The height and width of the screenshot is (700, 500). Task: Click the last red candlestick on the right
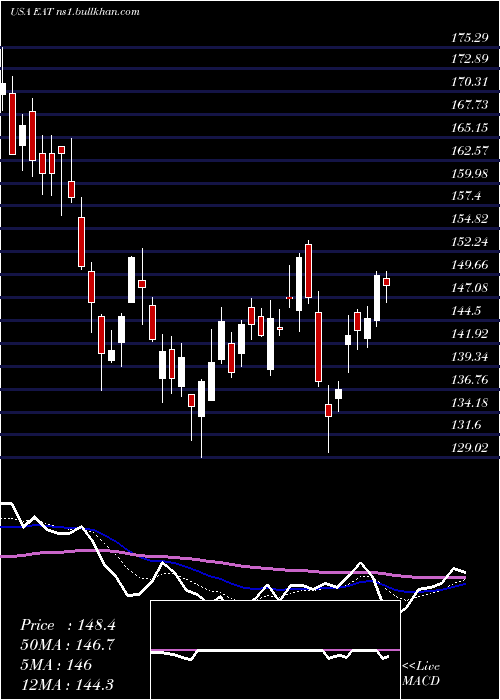click(387, 282)
